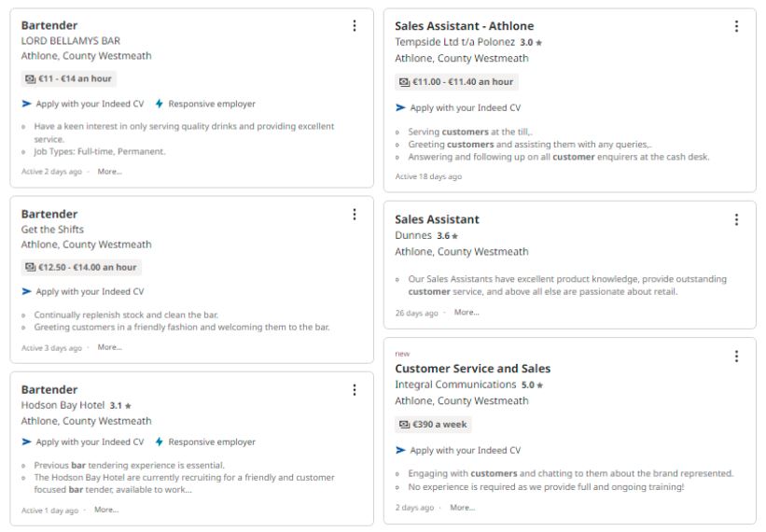Screen dimensions: 766x532
Task: Expand More... on Dunnes Sales Assistant card
Action: [x=467, y=312]
